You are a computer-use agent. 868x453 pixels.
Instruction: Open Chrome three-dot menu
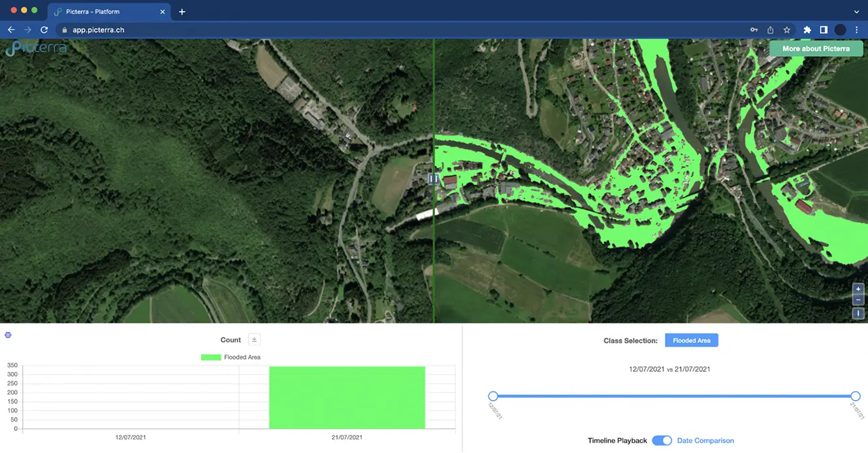pyautogui.click(x=857, y=30)
